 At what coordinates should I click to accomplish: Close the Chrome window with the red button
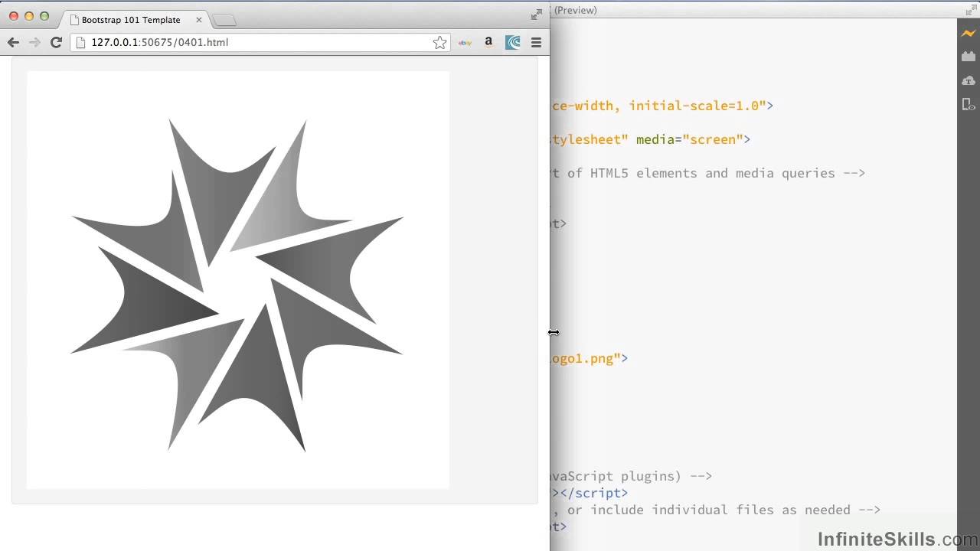click(14, 16)
